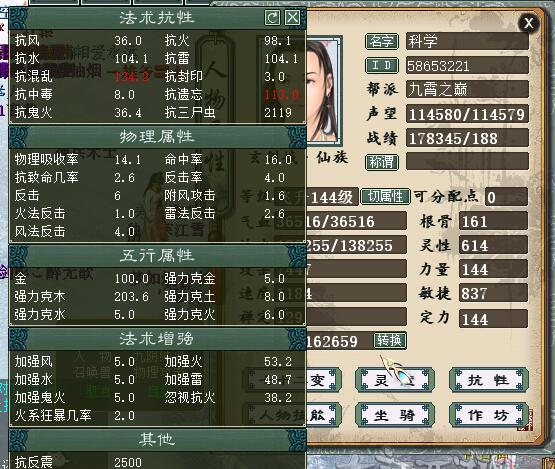Open the 作坊 workshop button

(x=488, y=415)
